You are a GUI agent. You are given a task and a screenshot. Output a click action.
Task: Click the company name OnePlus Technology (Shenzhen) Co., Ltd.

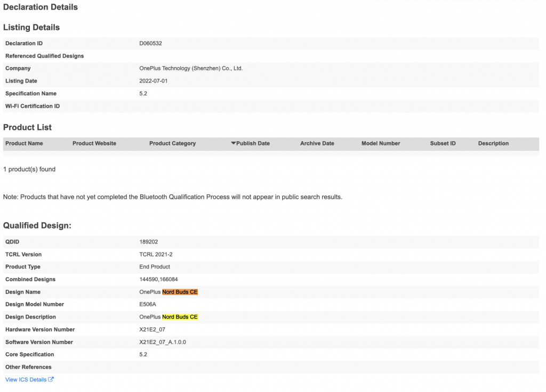[x=191, y=69]
